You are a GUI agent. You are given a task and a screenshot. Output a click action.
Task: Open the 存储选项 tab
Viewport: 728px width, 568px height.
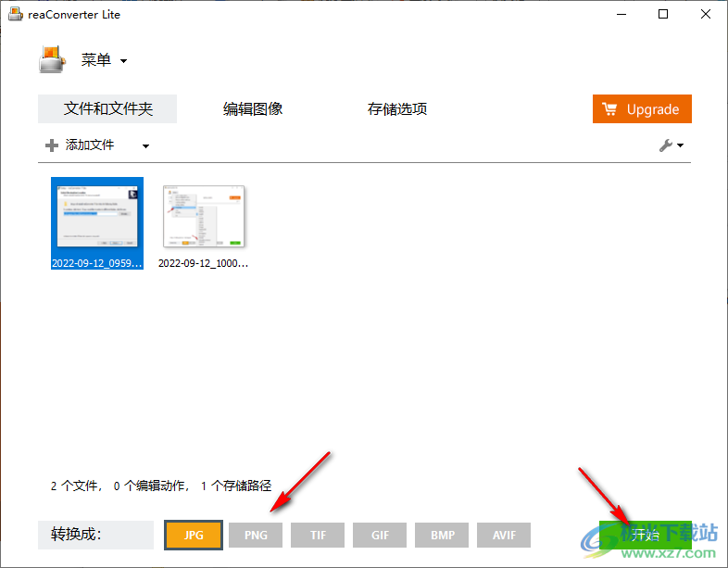(x=397, y=108)
